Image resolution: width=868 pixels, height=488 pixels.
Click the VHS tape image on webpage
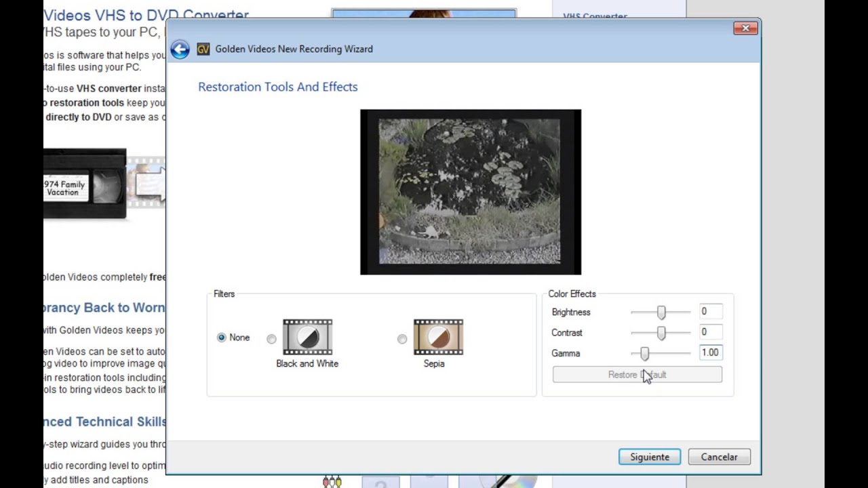click(85, 184)
